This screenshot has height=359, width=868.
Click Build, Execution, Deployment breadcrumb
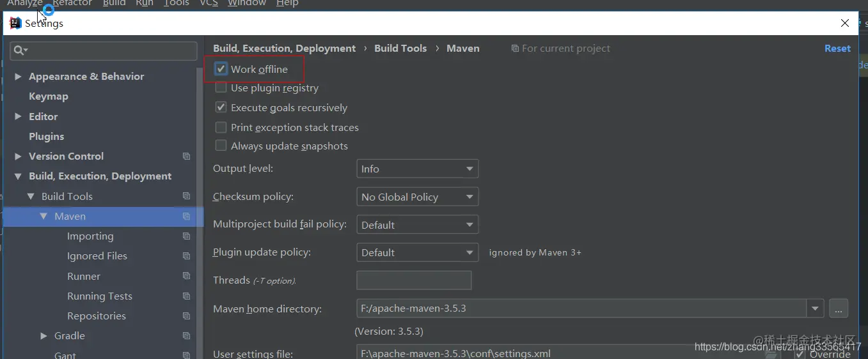(x=284, y=49)
